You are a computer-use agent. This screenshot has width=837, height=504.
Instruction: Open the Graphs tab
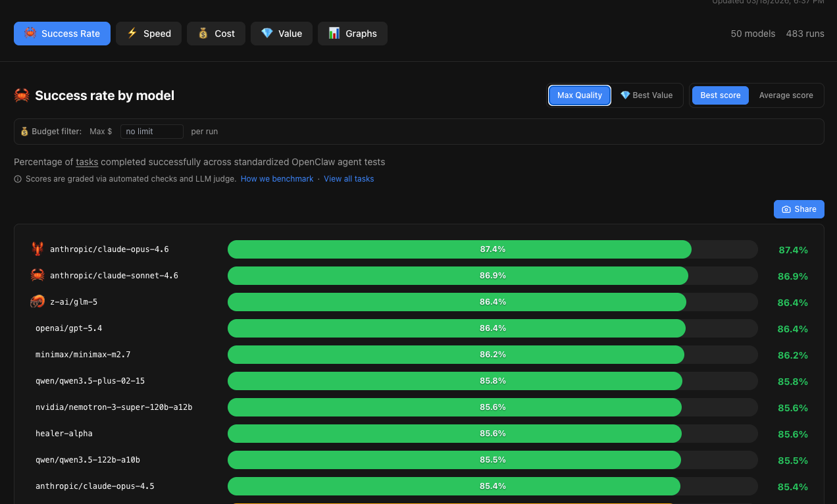click(x=353, y=34)
